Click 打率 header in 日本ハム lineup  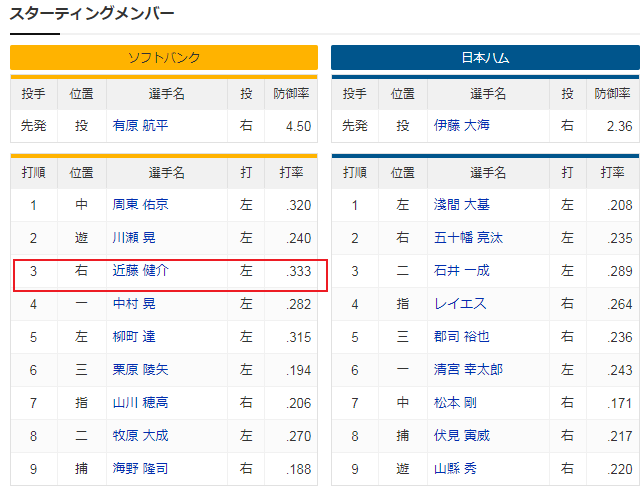coord(612,173)
